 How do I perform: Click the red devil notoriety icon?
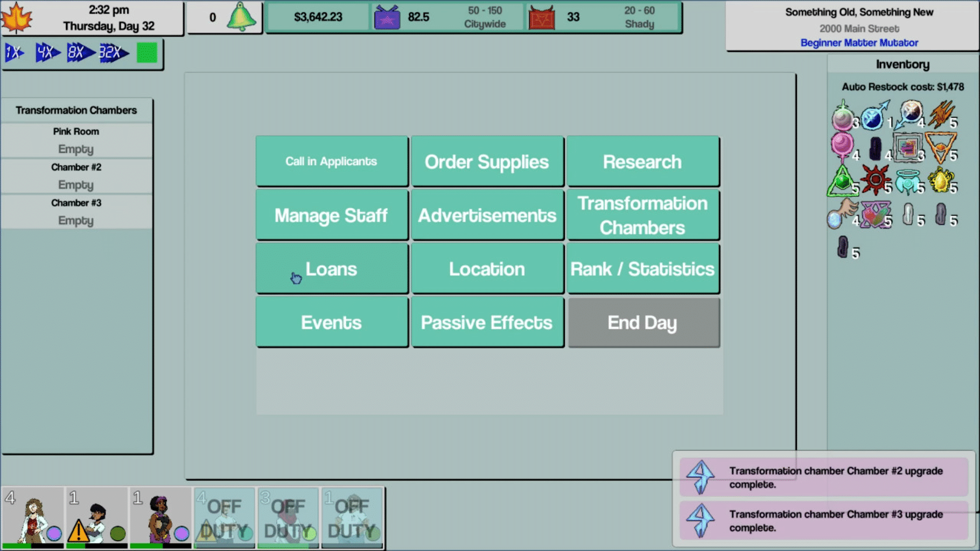click(542, 18)
